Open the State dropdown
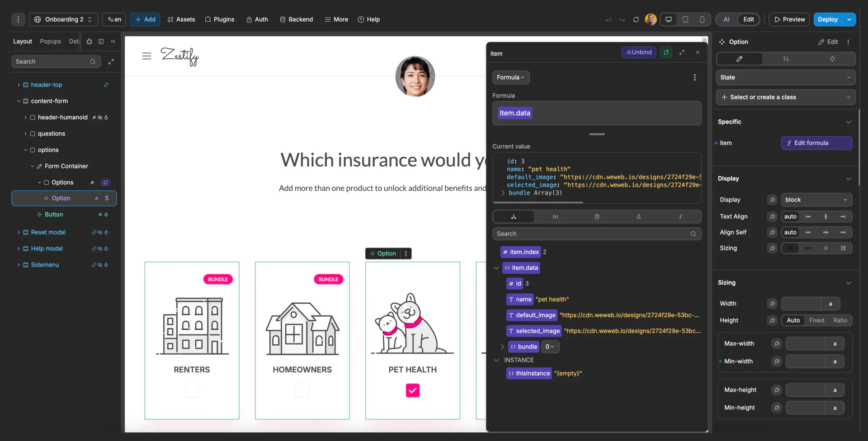The image size is (868, 441). coord(785,77)
